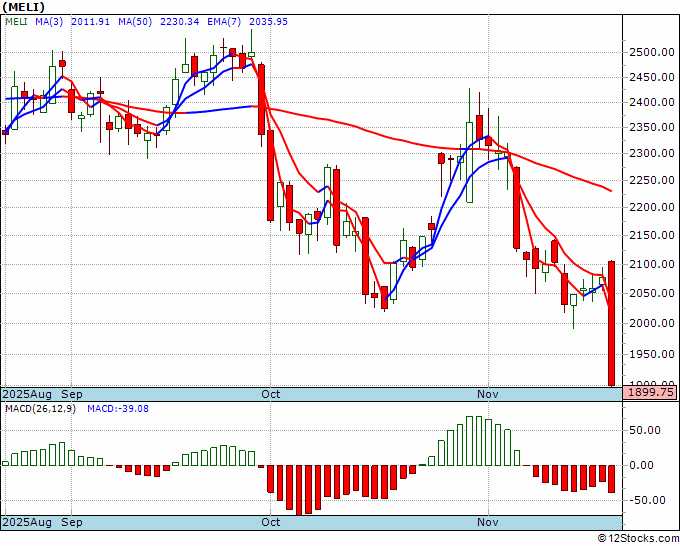Viewport: 680px width, 546px height.
Task: Click the 1950.00 price axis label
Action: coord(651,354)
